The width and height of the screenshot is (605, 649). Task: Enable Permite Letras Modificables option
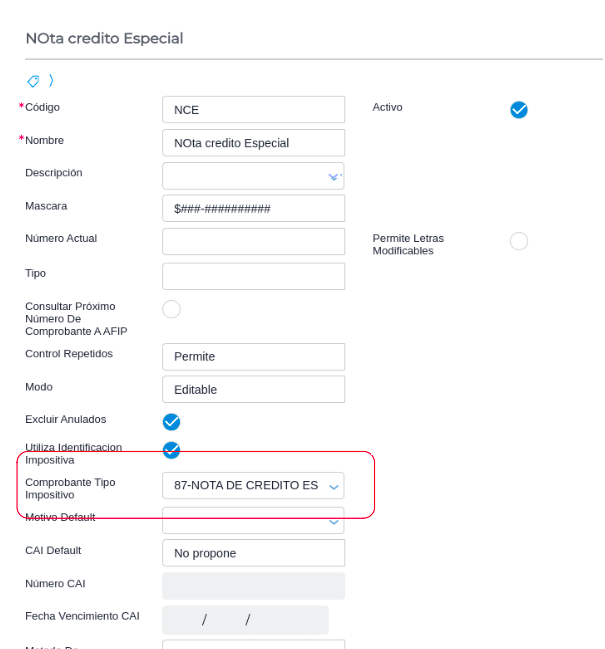coord(519,241)
